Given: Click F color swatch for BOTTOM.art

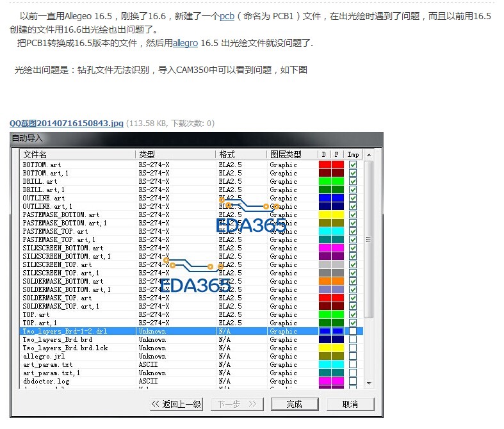Looking at the screenshot, I should pos(338,165).
